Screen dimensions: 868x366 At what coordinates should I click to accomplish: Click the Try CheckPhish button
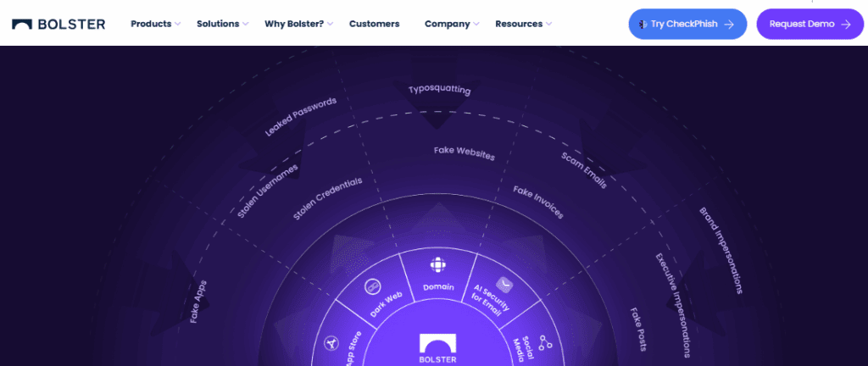point(687,24)
